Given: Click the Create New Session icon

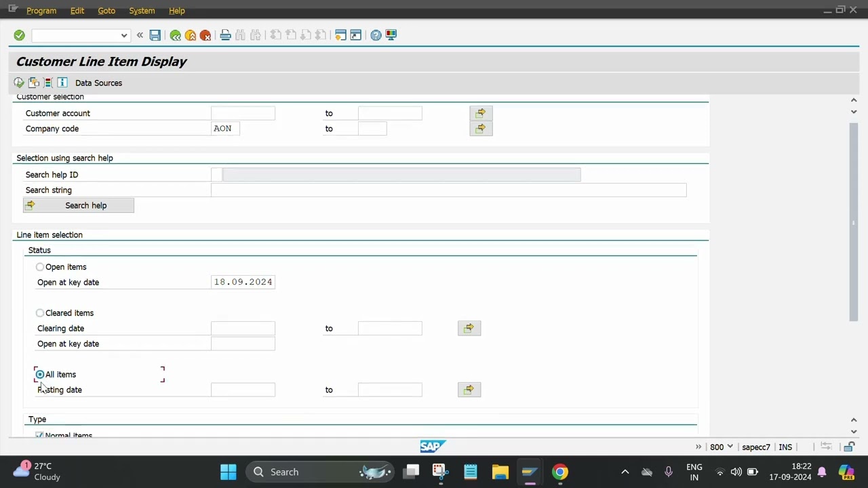Looking at the screenshot, I should 340,35.
